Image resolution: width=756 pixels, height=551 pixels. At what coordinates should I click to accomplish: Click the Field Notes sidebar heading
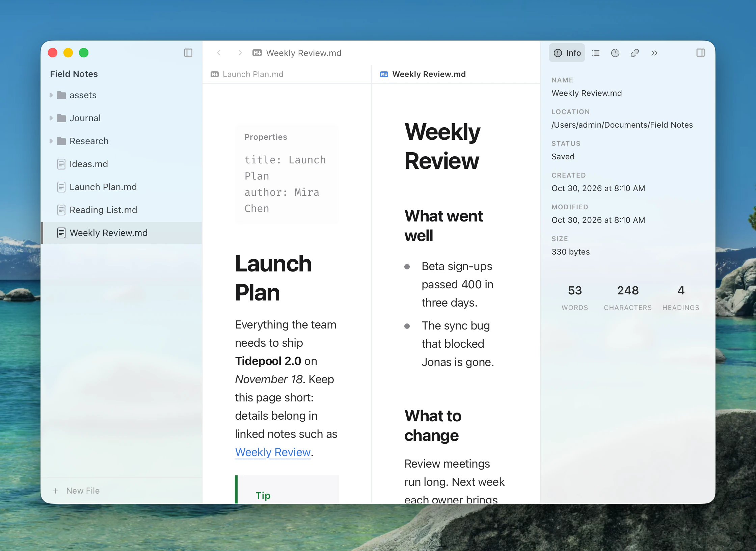74,74
